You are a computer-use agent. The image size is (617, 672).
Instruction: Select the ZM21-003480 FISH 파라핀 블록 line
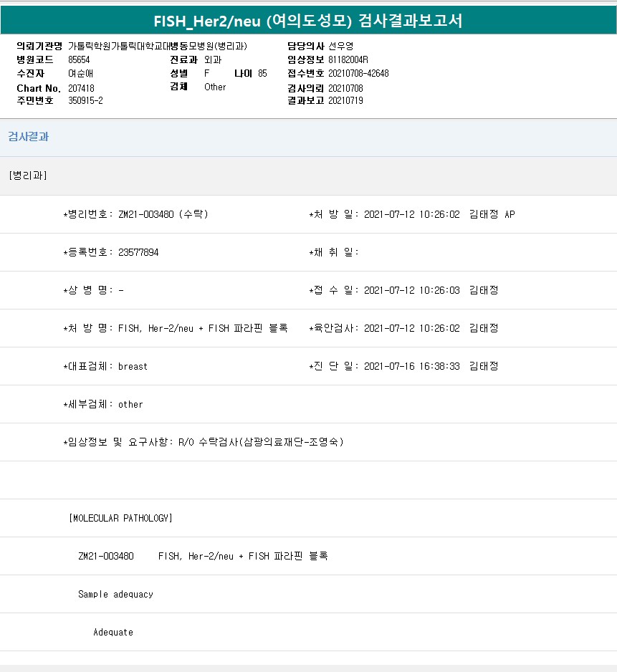pos(203,556)
